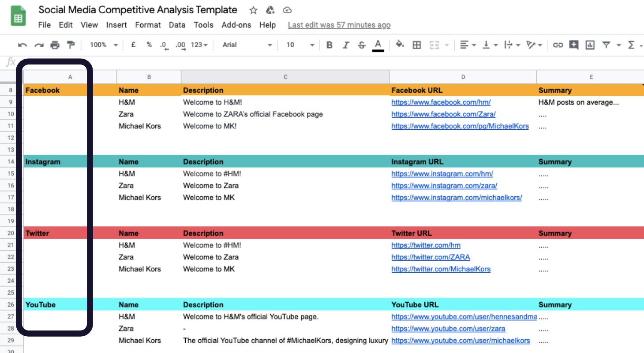This screenshot has width=644, height=353.
Task: Increase decimal places (.00 button)
Action: 180,45
